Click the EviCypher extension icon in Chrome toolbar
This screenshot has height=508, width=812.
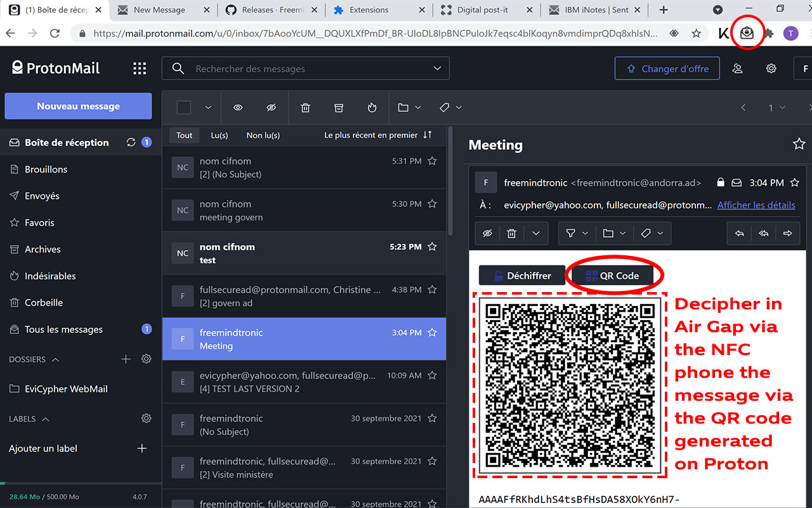tap(747, 33)
